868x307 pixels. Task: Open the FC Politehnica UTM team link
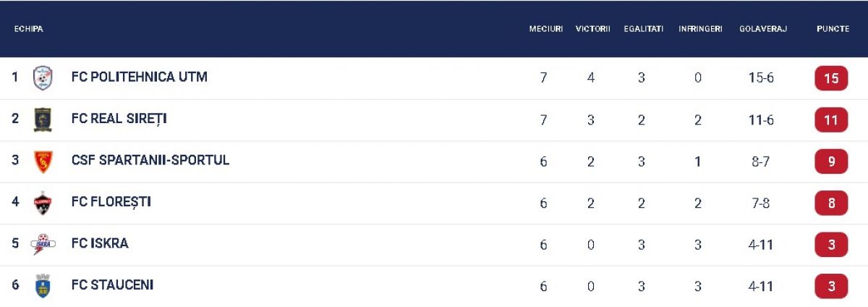click(x=139, y=77)
